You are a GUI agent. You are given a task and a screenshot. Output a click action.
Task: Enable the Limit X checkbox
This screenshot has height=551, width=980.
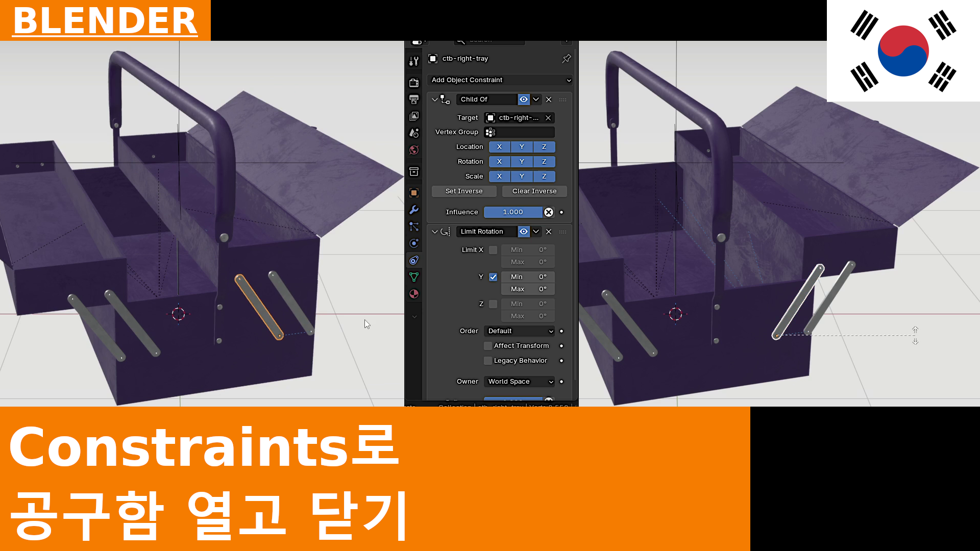(493, 250)
